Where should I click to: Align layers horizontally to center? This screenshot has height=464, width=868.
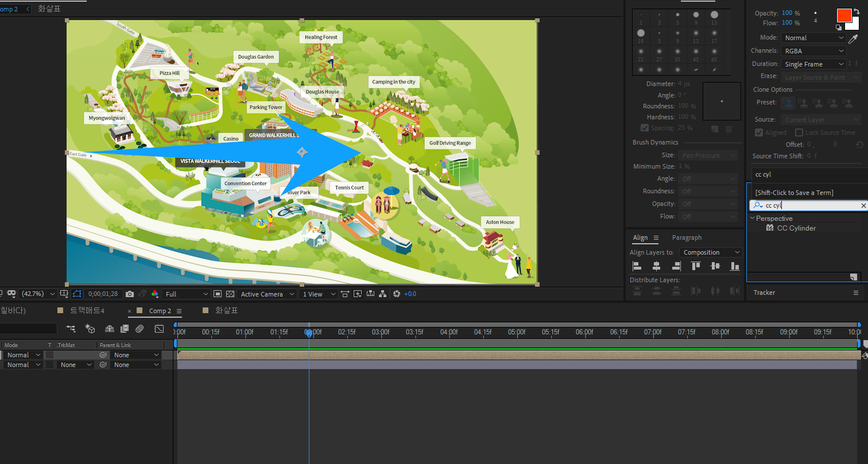[x=656, y=266]
